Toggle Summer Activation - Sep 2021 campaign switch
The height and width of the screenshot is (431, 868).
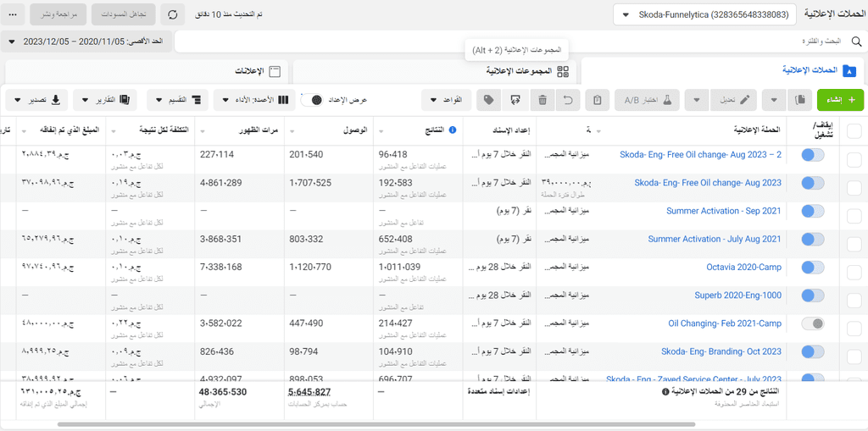point(813,211)
